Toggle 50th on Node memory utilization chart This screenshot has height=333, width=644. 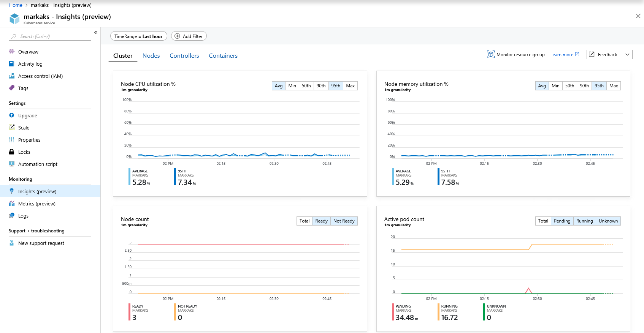[x=569, y=86]
